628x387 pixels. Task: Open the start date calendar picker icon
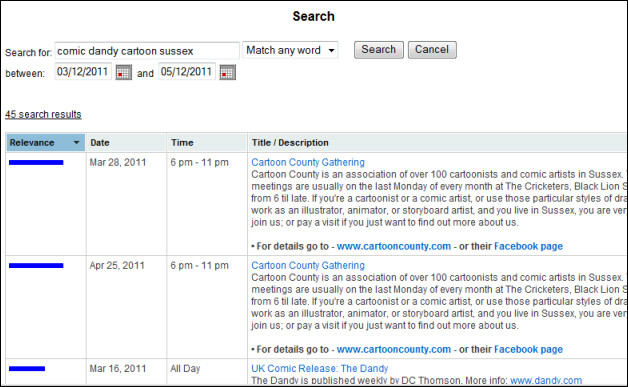[123, 72]
